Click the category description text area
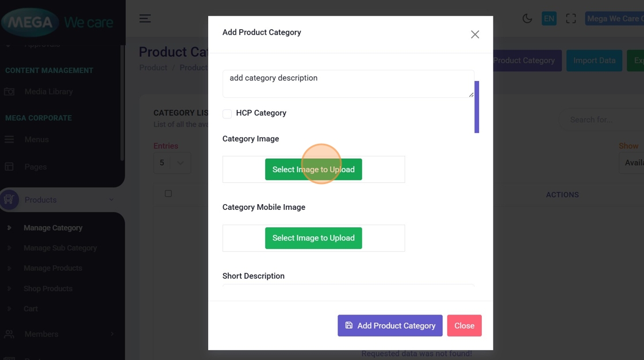Viewport: 644px width, 360px height. (348, 83)
